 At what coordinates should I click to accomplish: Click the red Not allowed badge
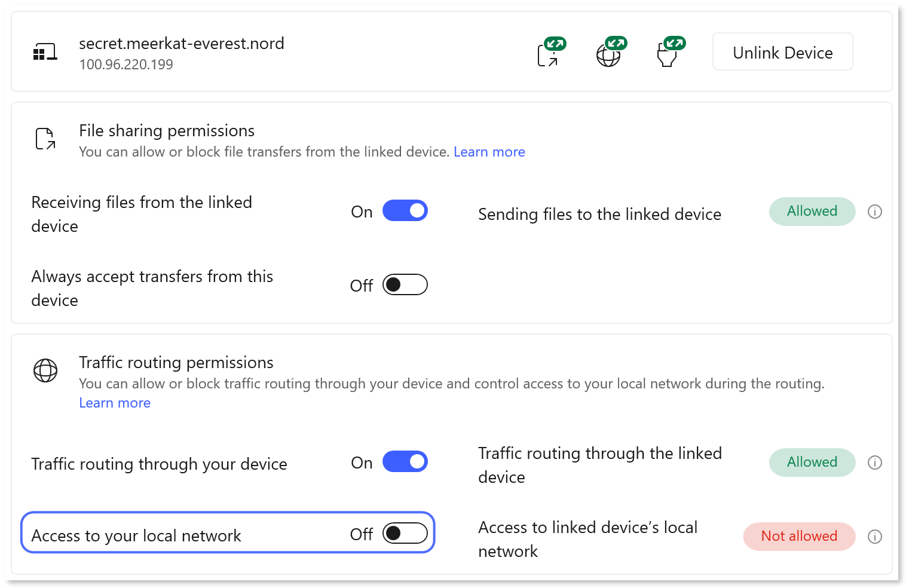pyautogui.click(x=799, y=537)
